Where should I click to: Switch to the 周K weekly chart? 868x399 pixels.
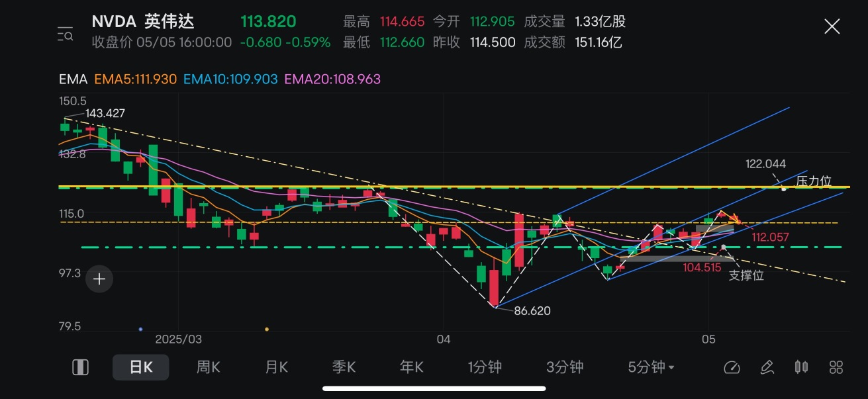pyautogui.click(x=208, y=367)
